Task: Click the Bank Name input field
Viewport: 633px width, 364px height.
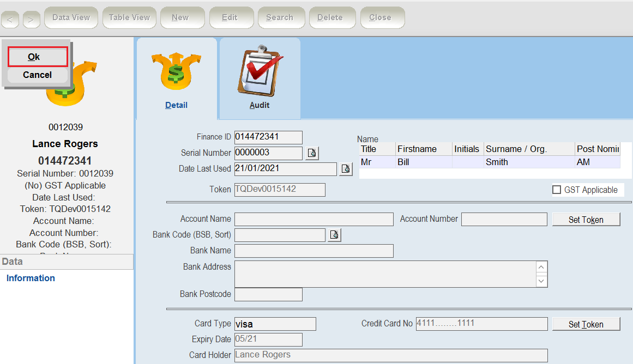Action: click(314, 251)
